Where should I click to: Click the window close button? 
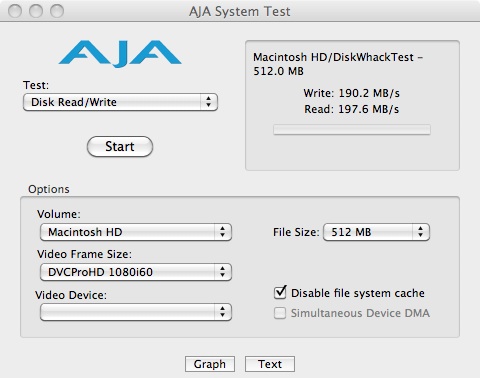[15, 11]
